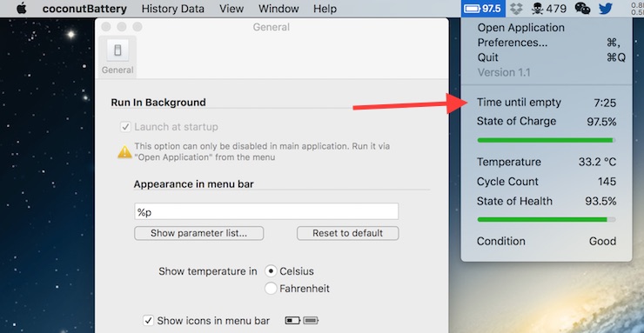Open the WeChat menu bar icon
Image resolution: width=644 pixels, height=333 pixels.
pos(582,8)
